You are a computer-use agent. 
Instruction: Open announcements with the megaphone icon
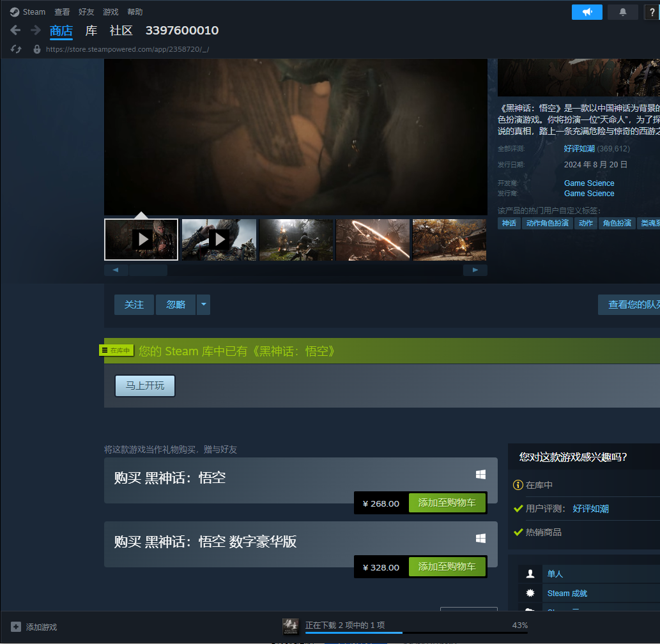click(587, 12)
